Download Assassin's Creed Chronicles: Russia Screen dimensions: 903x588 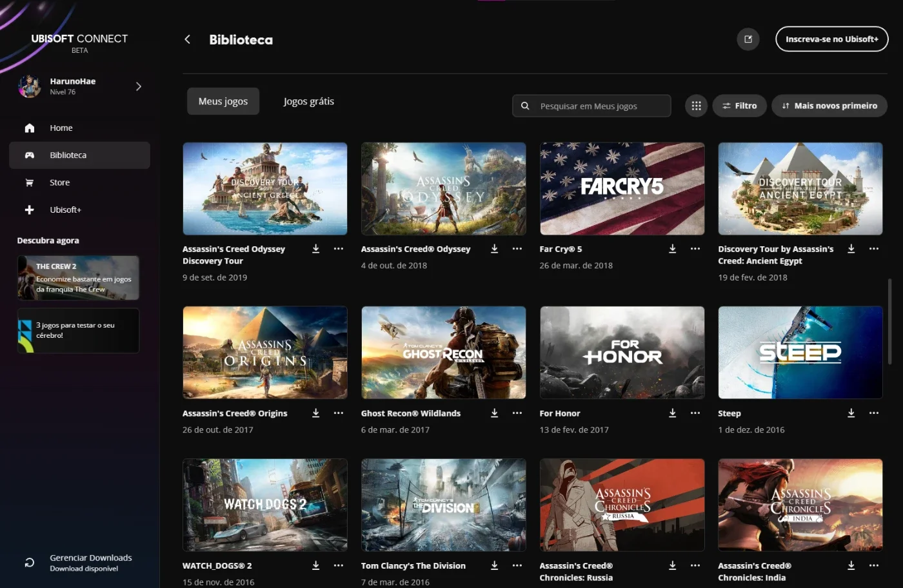point(673,565)
